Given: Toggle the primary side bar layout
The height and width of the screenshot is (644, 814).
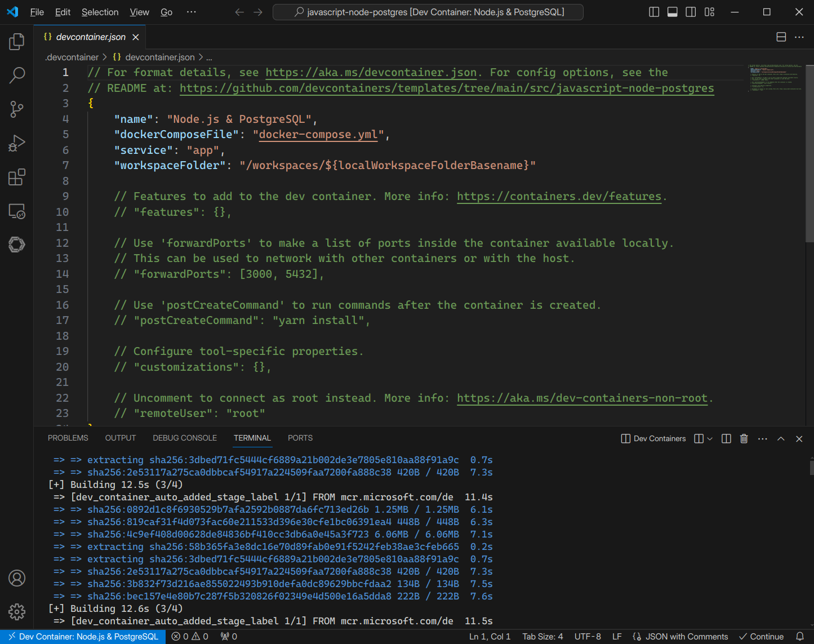Looking at the screenshot, I should coord(654,12).
